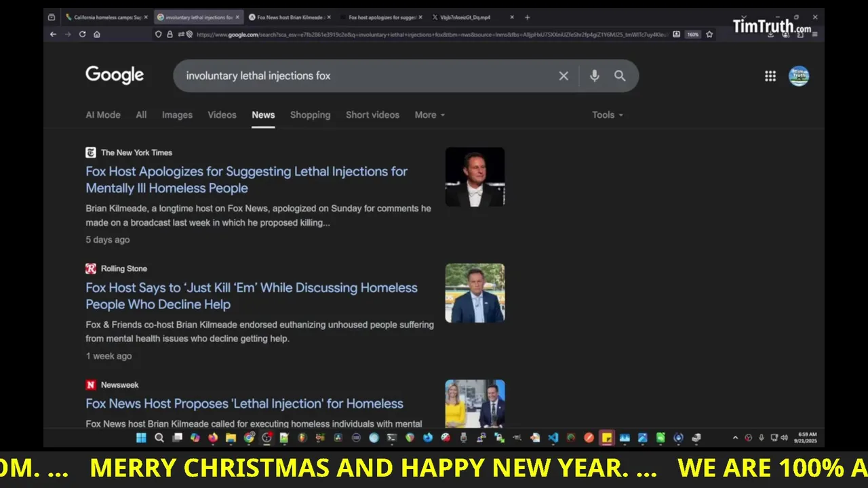
Task: Click the '1 week ago' timestamp
Action: [108, 356]
